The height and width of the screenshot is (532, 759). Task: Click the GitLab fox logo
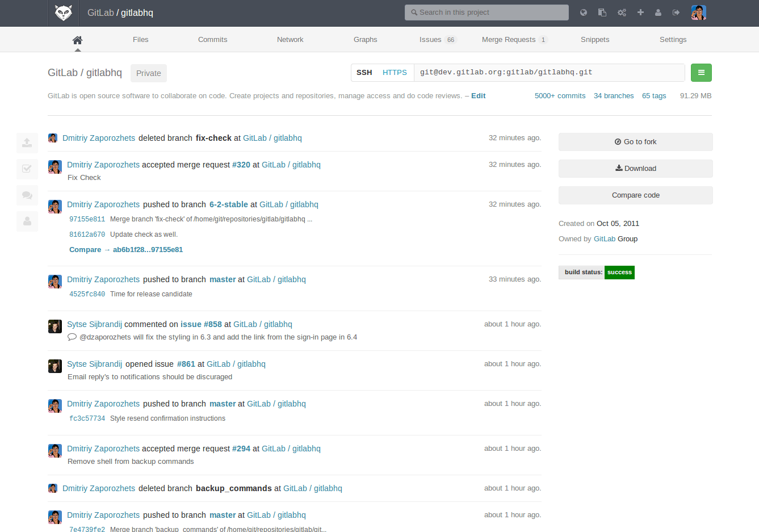coord(63,12)
